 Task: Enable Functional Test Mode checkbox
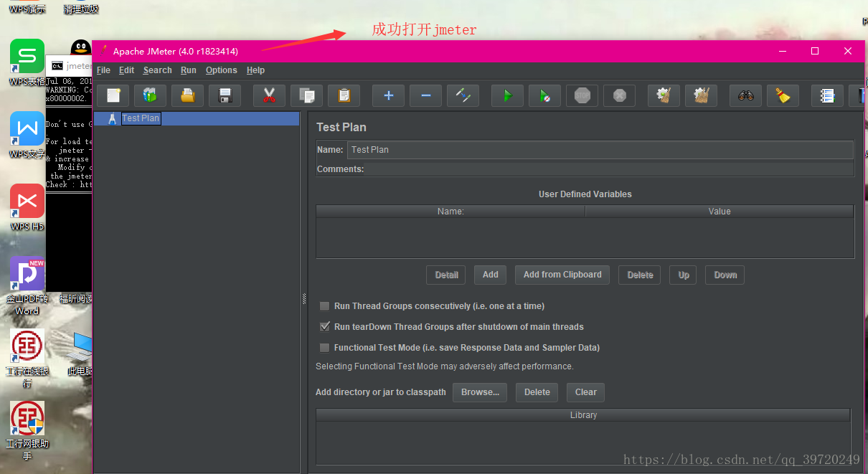pyautogui.click(x=325, y=348)
